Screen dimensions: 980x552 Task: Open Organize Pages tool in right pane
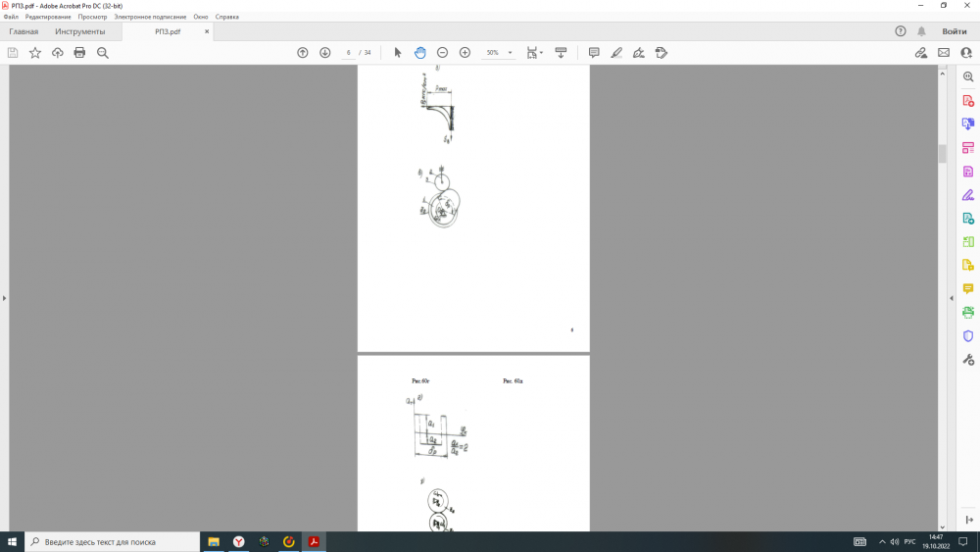[x=968, y=147]
